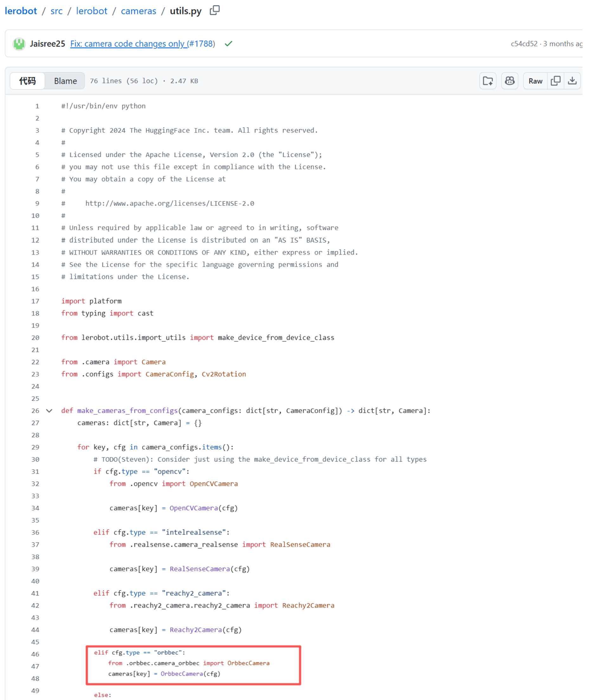The image size is (598, 700).
Task: Collapse the make_cameras_from_configs function
Action: point(49,411)
